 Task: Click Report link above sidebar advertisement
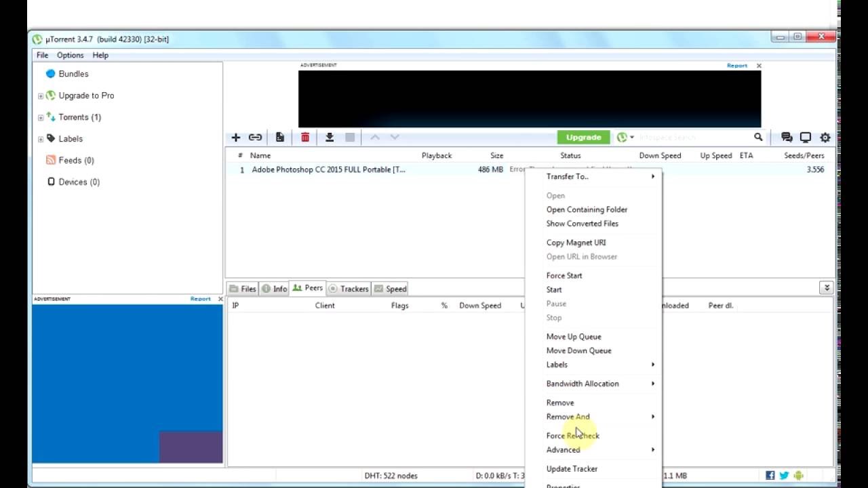(201, 299)
